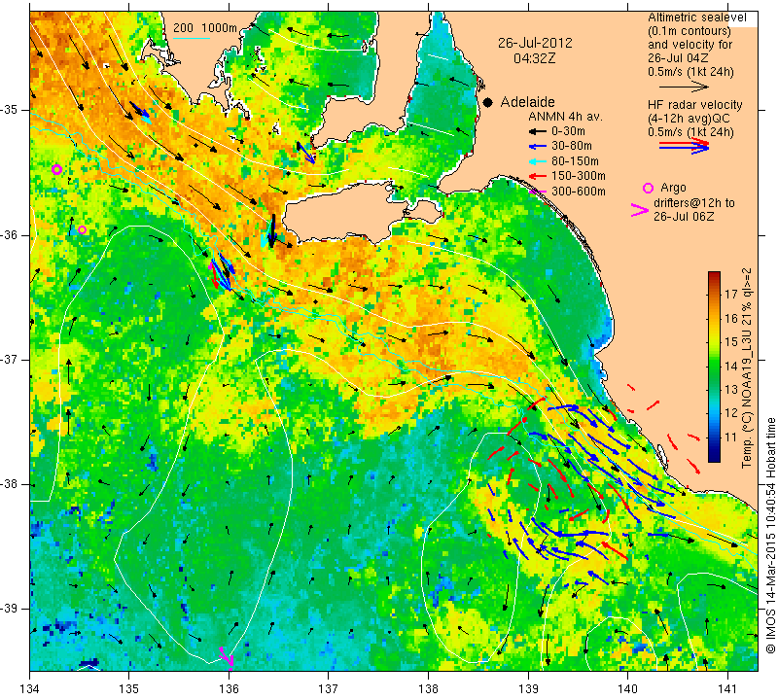Click latitude axis label -36
This screenshot has width=778, height=700.
coord(11,234)
